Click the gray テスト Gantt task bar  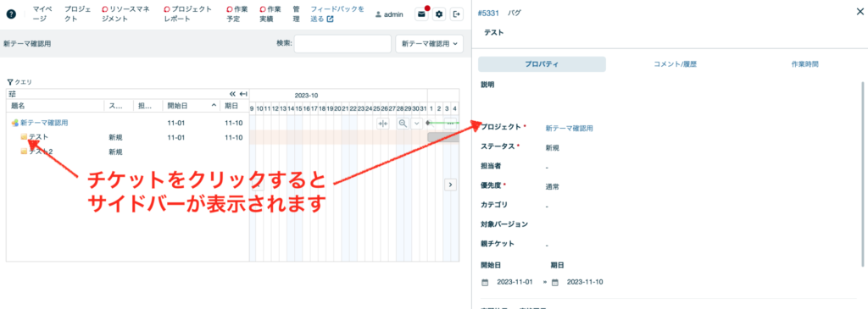(x=443, y=137)
